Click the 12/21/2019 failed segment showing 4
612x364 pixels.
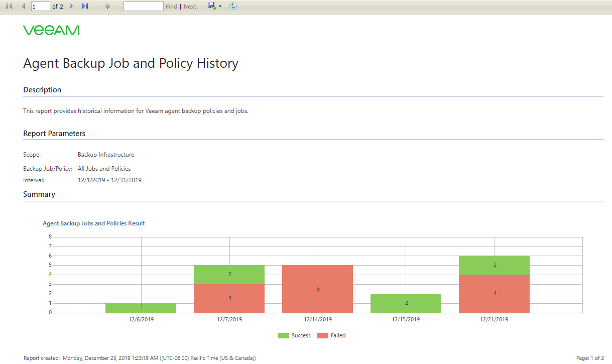click(x=494, y=294)
